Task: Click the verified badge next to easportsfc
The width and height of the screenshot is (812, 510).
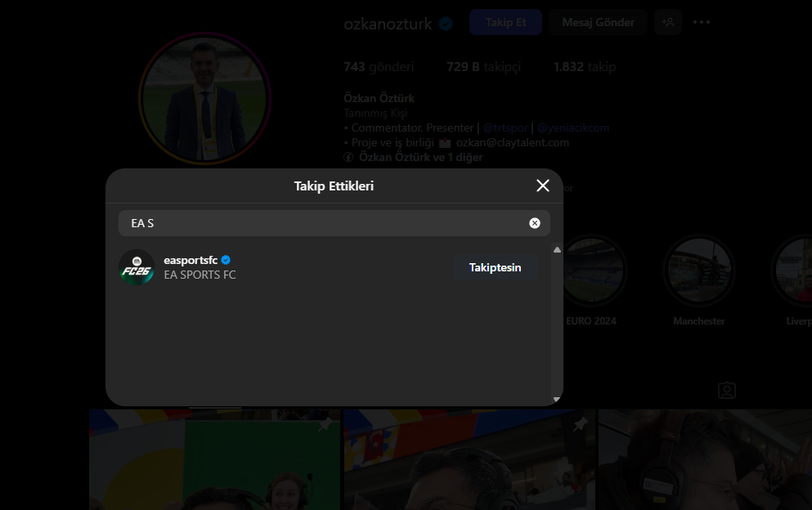Action: pos(226,260)
